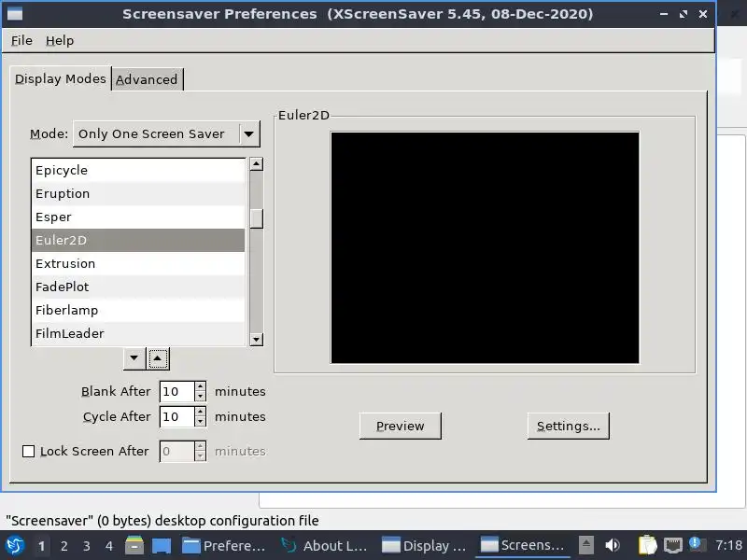The image size is (747, 560).
Task: Click the update notifier tray icon
Action: point(697,544)
